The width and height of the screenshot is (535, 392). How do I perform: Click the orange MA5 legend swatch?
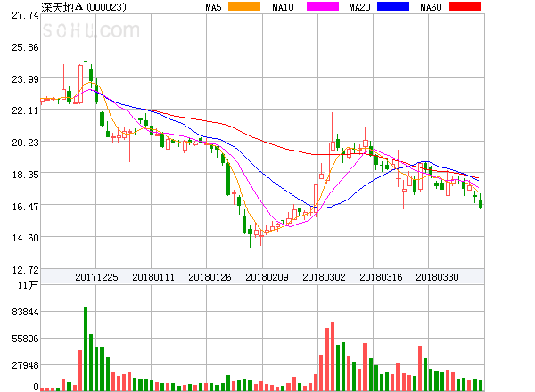point(244,6)
